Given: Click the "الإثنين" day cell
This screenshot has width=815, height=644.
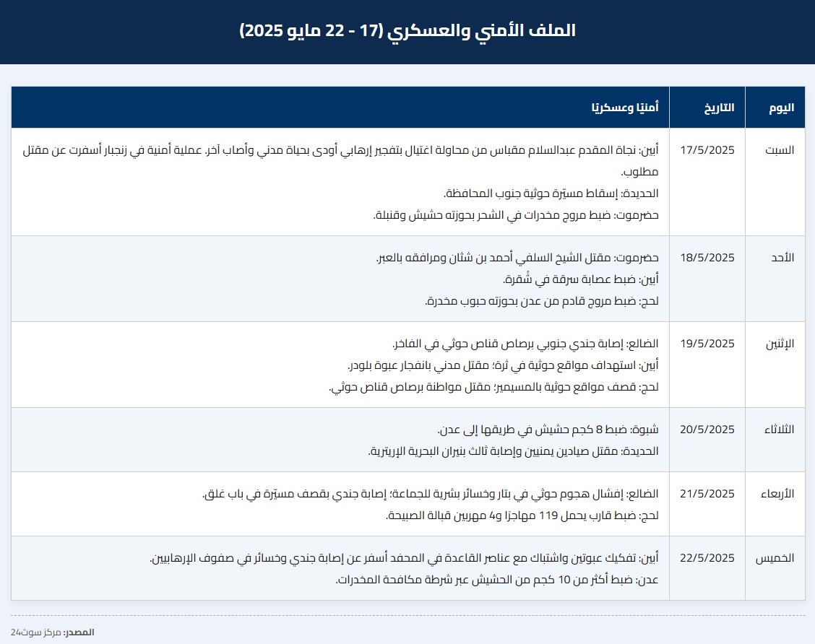Looking at the screenshot, I should (x=779, y=344).
